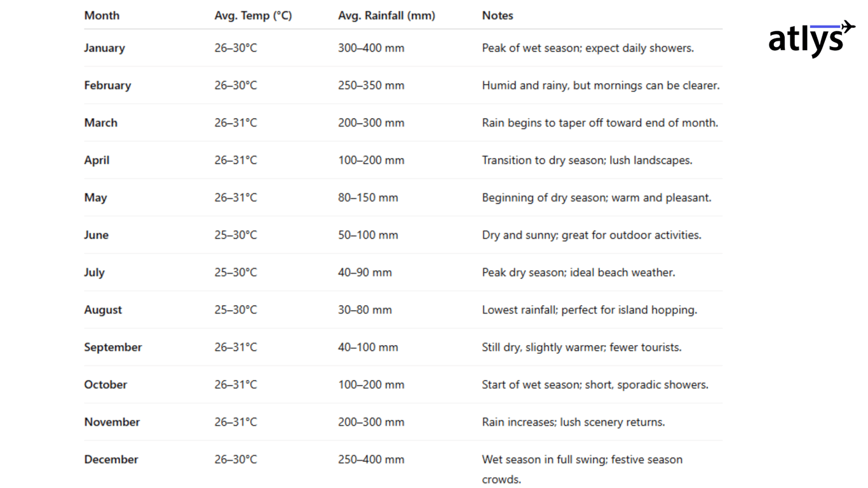Click February's 250–350 mm rainfall cell
The height and width of the screenshot is (488, 868).
point(371,85)
